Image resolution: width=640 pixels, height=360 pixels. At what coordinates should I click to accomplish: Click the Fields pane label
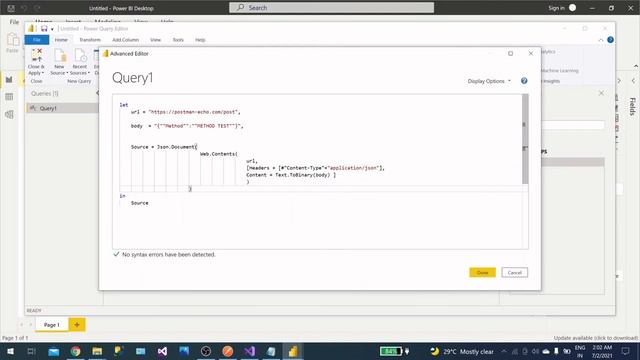coord(632,106)
